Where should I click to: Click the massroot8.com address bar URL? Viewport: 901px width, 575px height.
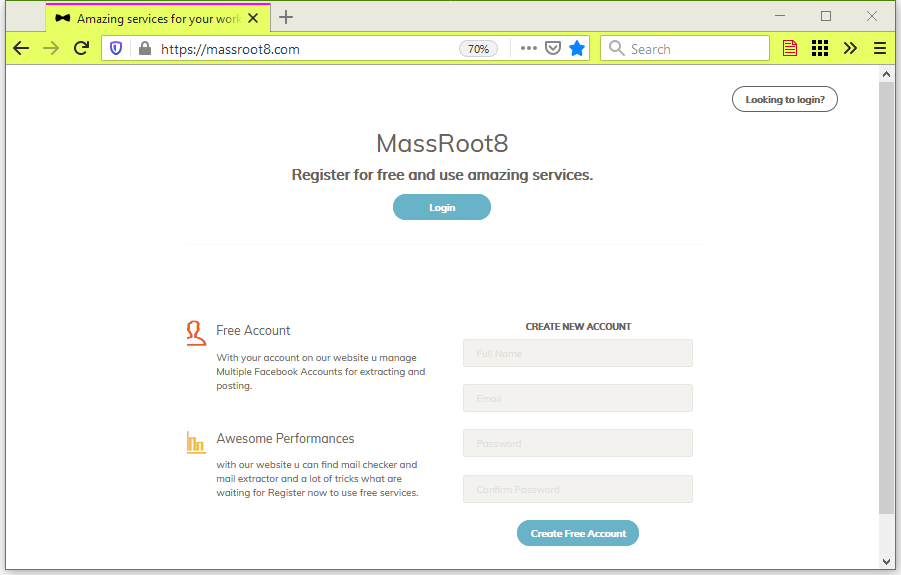[230, 49]
